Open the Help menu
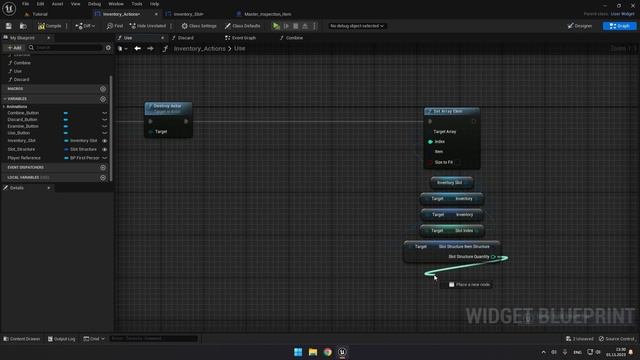Viewport: 640px width, 360px height. click(154, 4)
